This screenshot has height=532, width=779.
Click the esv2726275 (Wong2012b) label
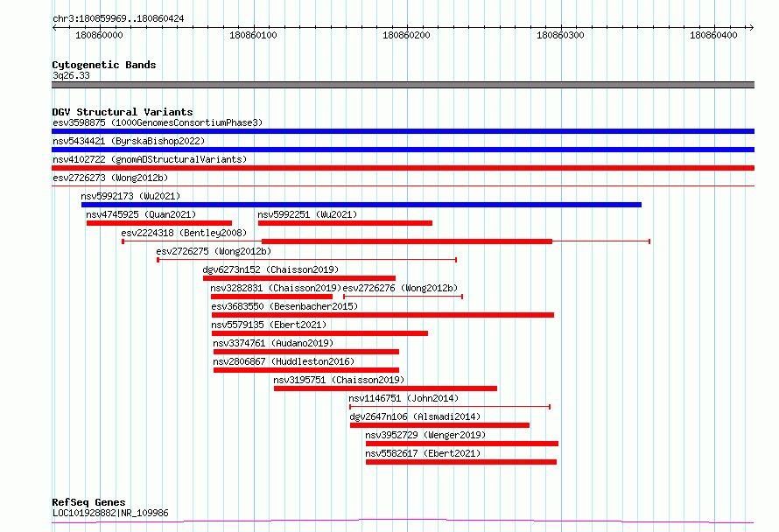[x=214, y=251]
